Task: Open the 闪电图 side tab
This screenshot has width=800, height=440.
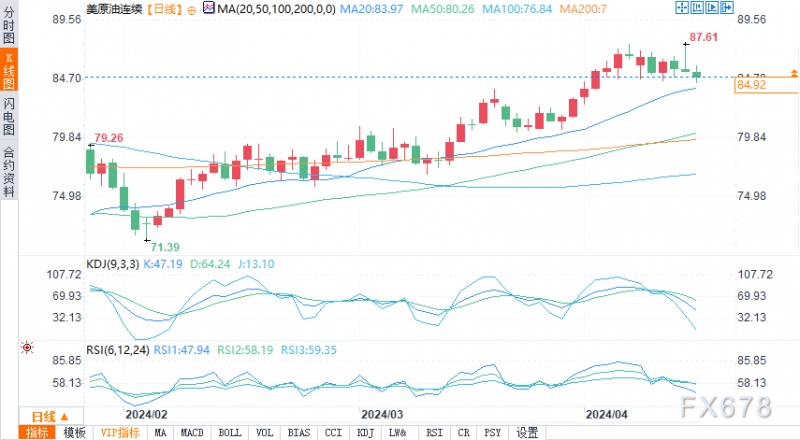Action: tap(9, 116)
